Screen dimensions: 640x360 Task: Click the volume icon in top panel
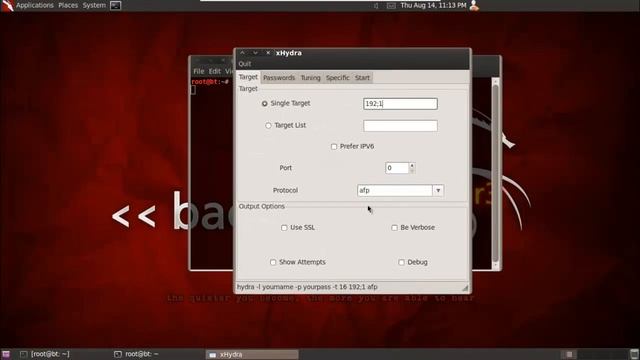[376, 6]
